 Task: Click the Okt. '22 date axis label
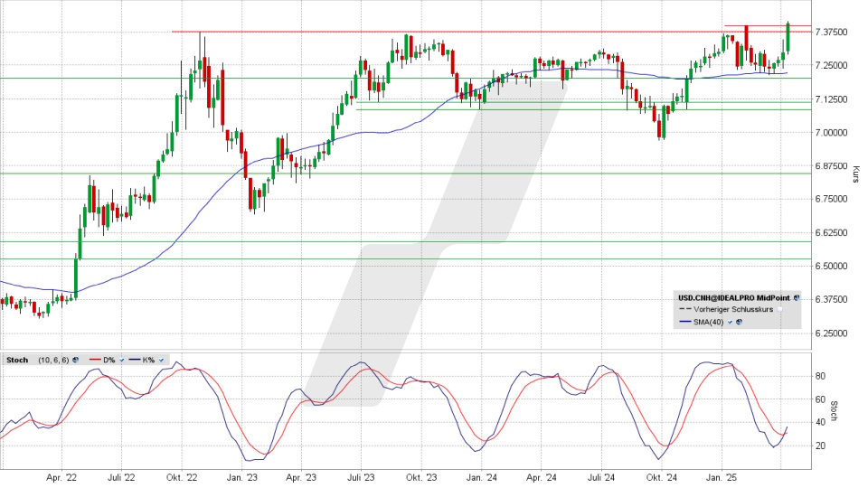[x=182, y=477]
